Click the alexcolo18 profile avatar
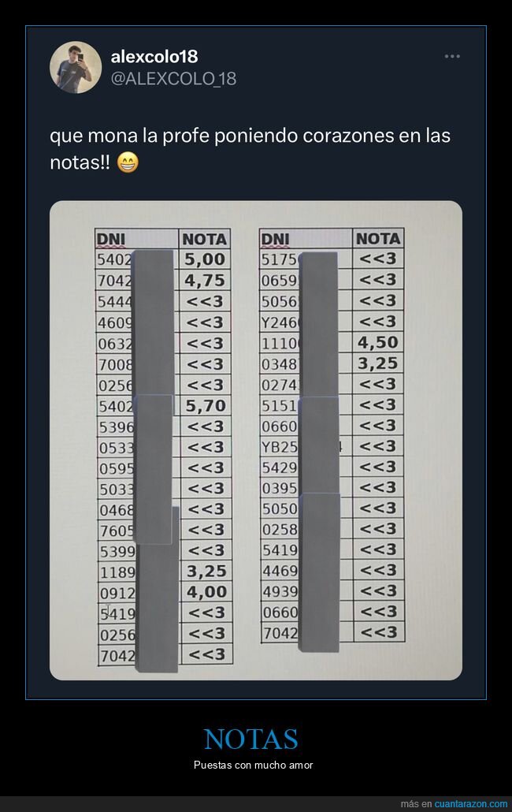The height and width of the screenshot is (812, 512). [x=76, y=67]
